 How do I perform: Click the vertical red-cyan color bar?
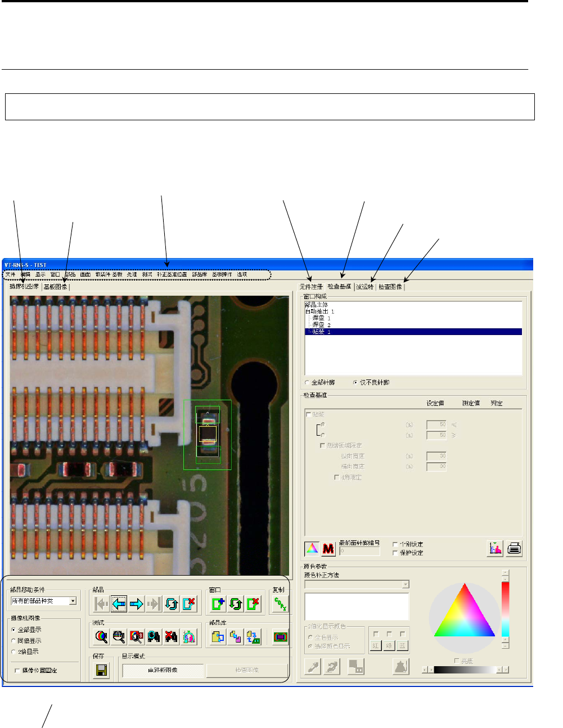505,609
